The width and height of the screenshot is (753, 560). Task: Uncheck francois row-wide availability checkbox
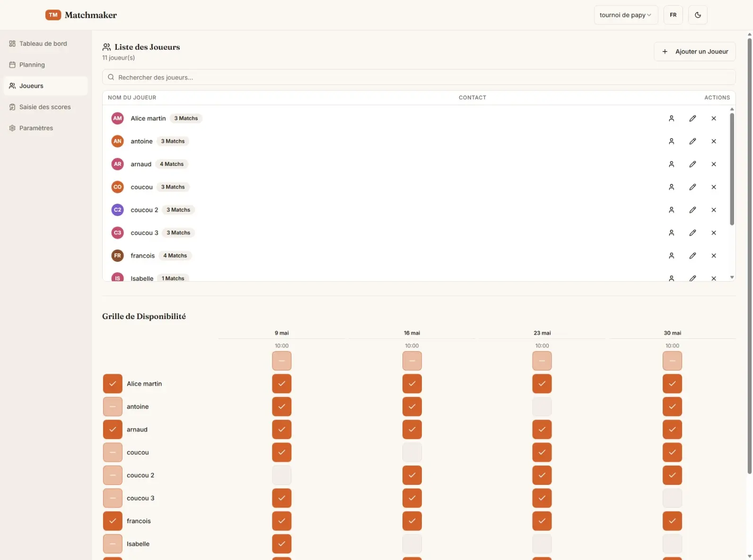tap(113, 521)
